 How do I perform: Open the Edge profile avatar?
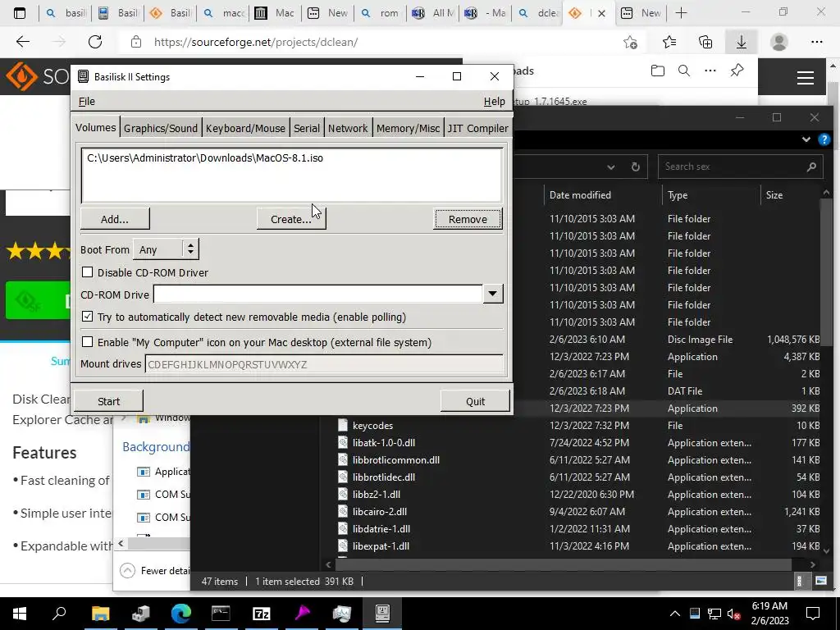[x=779, y=42]
